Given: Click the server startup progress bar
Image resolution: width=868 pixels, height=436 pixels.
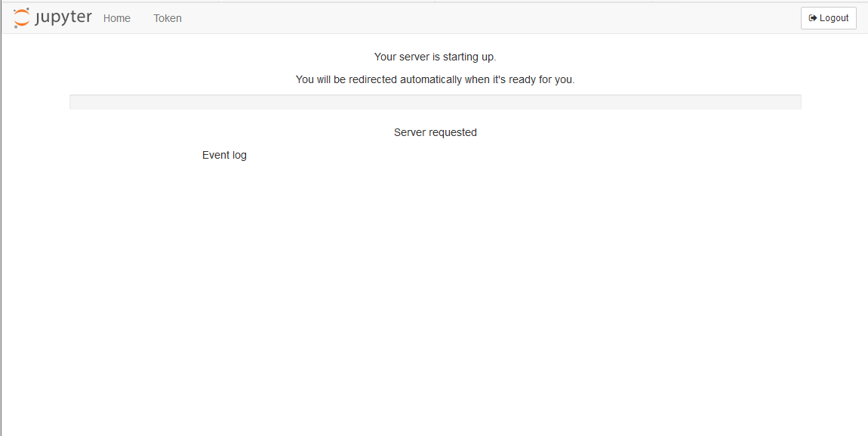Looking at the screenshot, I should (435, 102).
